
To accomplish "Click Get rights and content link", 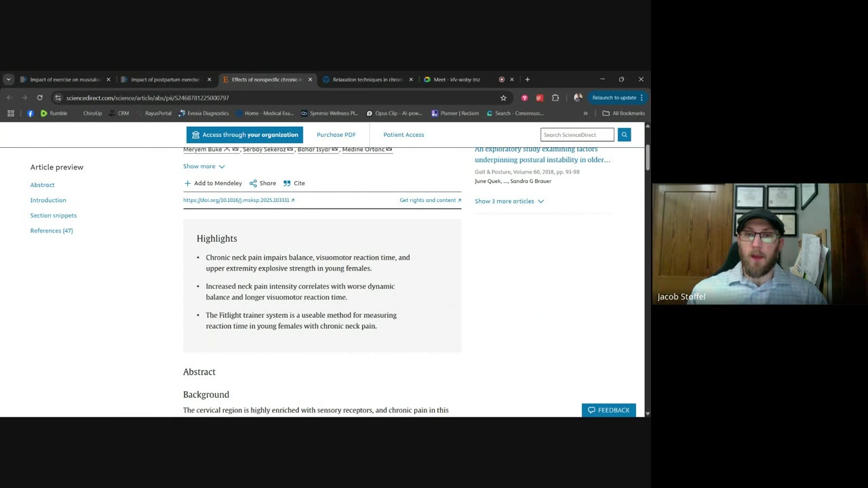I will [x=431, y=200].
